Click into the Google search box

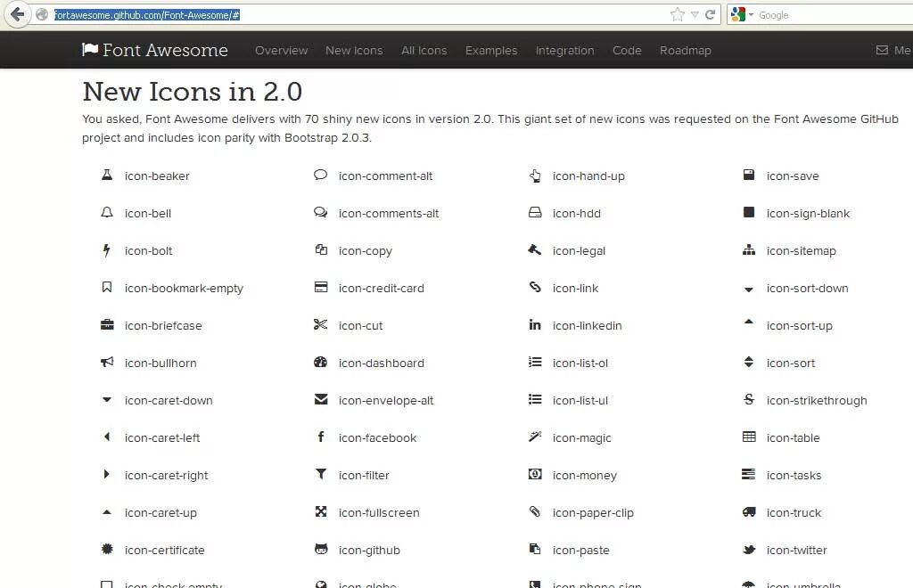tap(835, 15)
